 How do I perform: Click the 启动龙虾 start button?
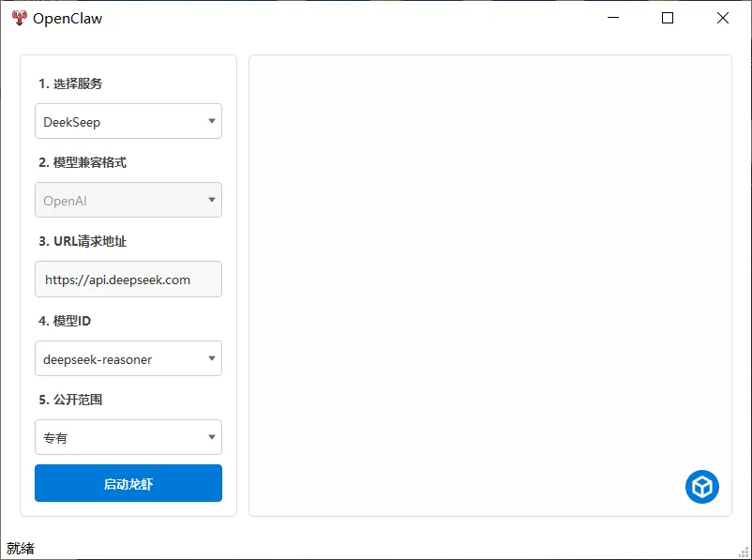pos(128,483)
